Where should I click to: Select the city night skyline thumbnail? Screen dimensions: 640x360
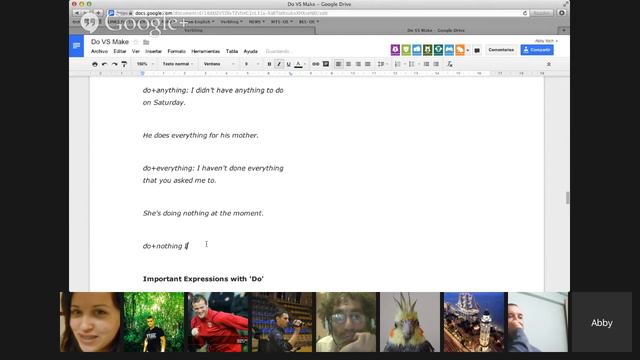(x=474, y=322)
